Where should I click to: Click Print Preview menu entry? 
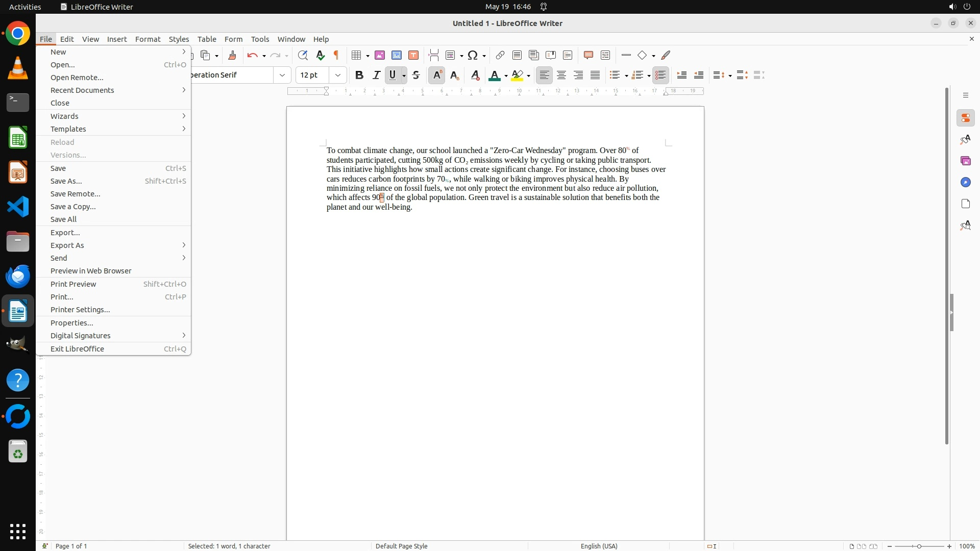[73, 284]
